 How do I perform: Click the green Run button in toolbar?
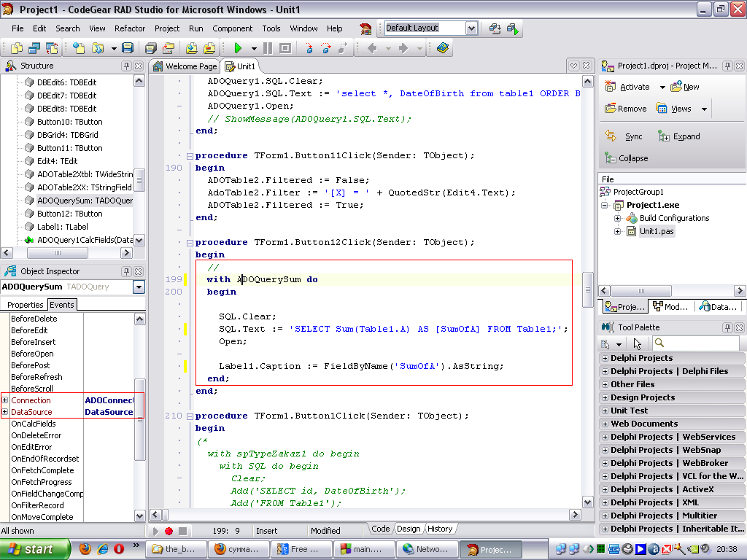tap(238, 48)
